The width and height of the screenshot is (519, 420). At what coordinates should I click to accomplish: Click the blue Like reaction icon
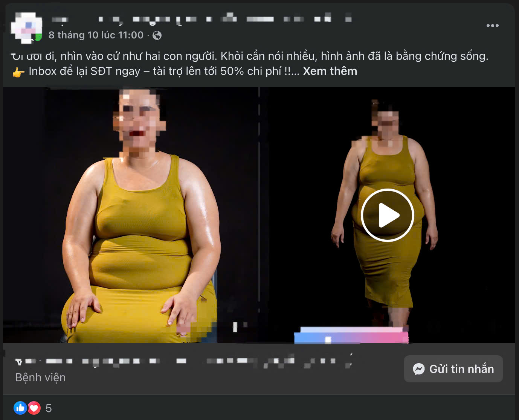(x=20, y=408)
